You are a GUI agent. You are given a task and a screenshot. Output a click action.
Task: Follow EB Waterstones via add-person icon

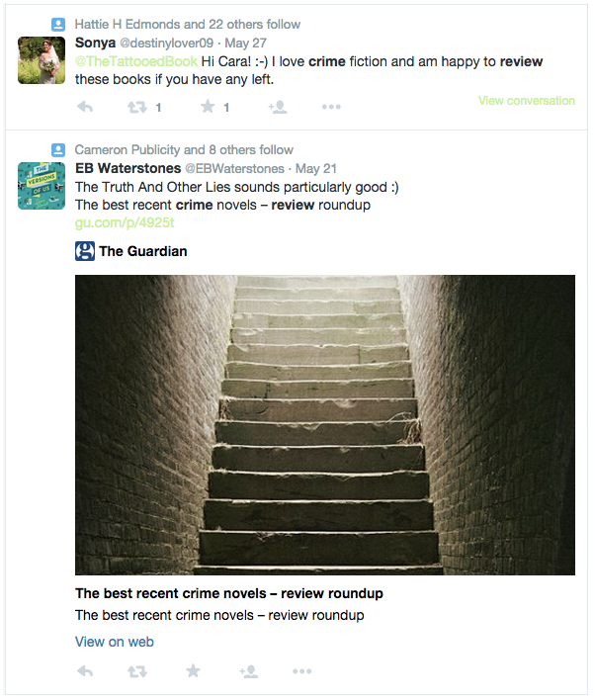pyautogui.click(x=249, y=671)
